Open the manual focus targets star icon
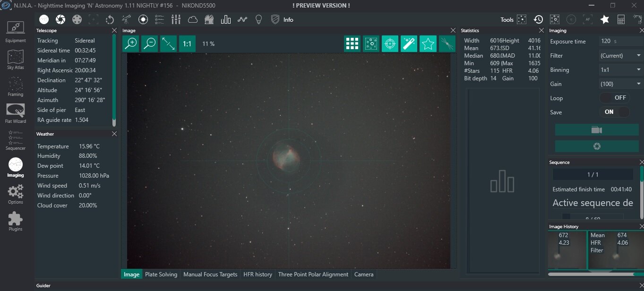Viewport: 644px width, 291px height. click(604, 19)
